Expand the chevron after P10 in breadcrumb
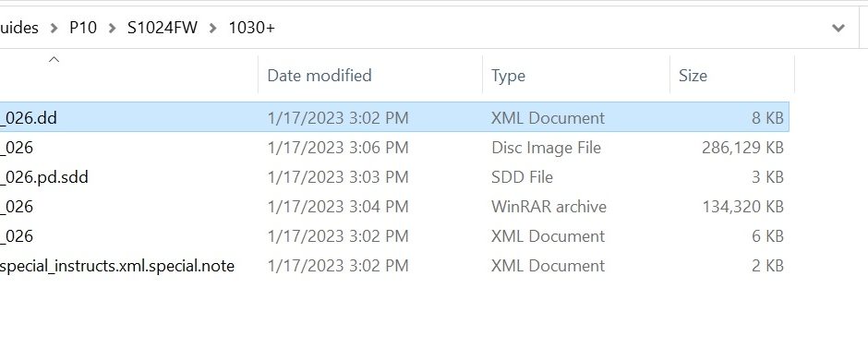This screenshot has height=348, width=868. click(113, 28)
